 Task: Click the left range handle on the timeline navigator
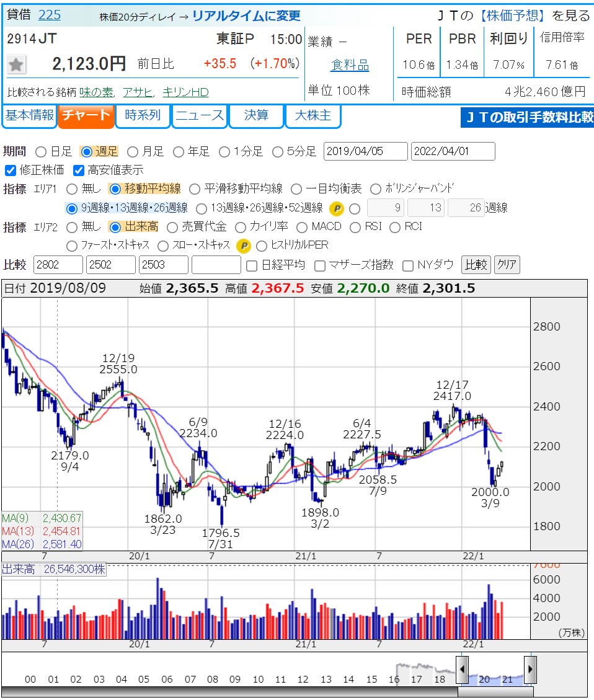463,670
